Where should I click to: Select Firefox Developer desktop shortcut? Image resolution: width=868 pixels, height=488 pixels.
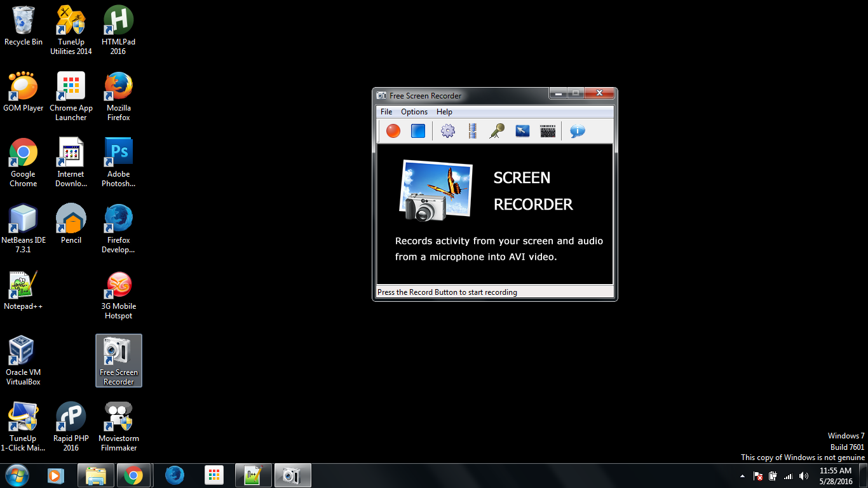118,228
